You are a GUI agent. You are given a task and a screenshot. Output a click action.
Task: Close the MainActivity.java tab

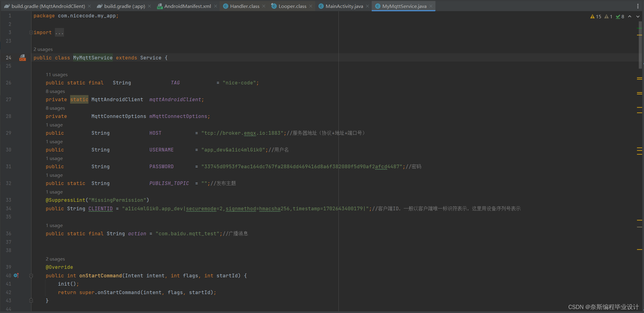[x=367, y=6]
